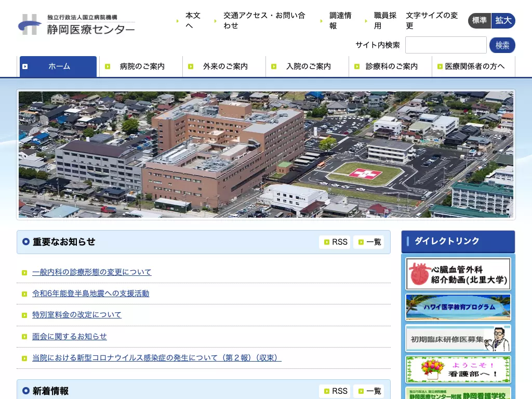Screen dimensions: 532x399
Task: Focus the サイト内検索 input field
Action: [446, 45]
